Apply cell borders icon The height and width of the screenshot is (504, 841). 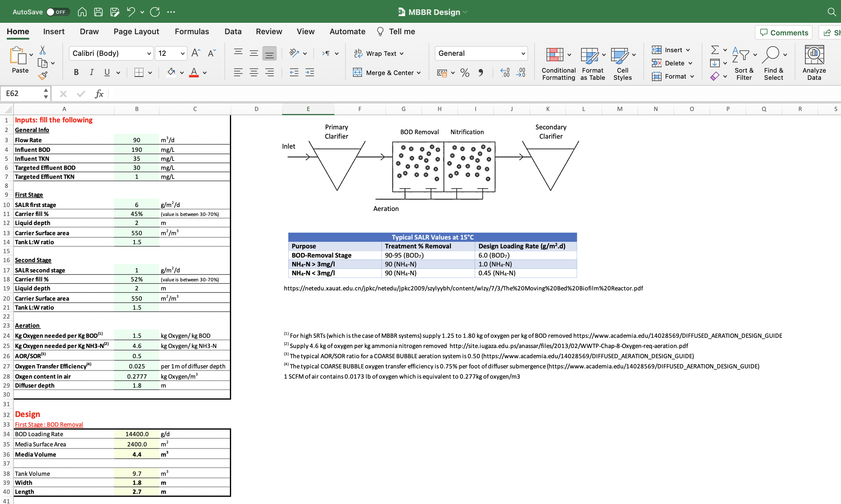[139, 72]
